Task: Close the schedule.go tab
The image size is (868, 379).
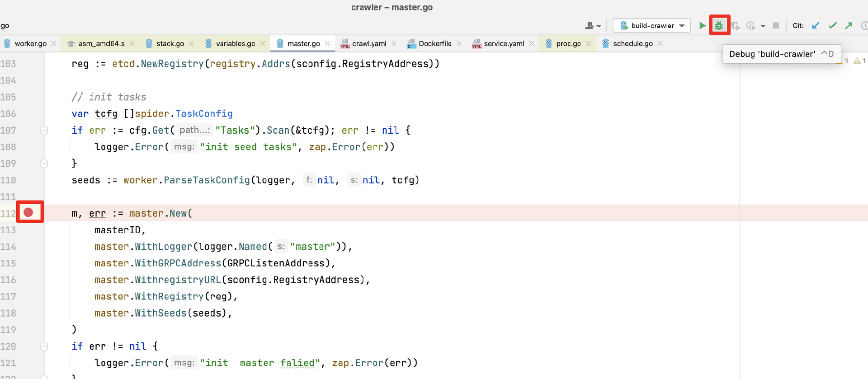Action: (x=660, y=44)
